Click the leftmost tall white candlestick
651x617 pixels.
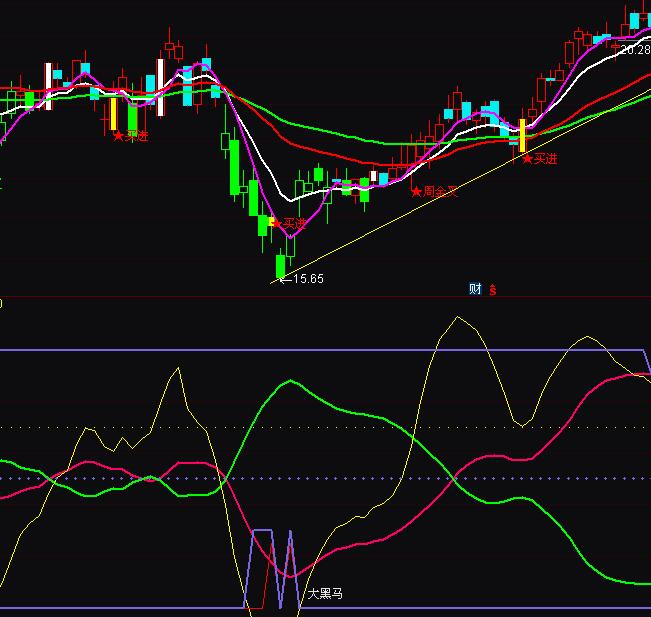(x=48, y=85)
